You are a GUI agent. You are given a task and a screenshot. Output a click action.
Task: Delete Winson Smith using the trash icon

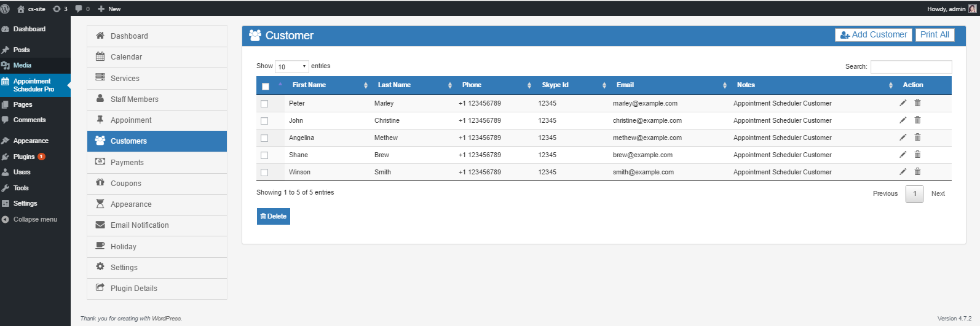click(x=917, y=172)
